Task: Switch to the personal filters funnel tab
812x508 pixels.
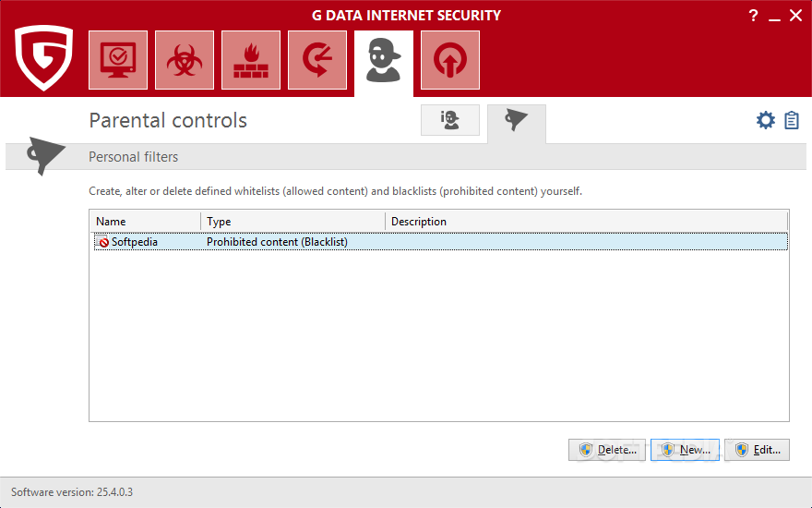Action: [517, 122]
